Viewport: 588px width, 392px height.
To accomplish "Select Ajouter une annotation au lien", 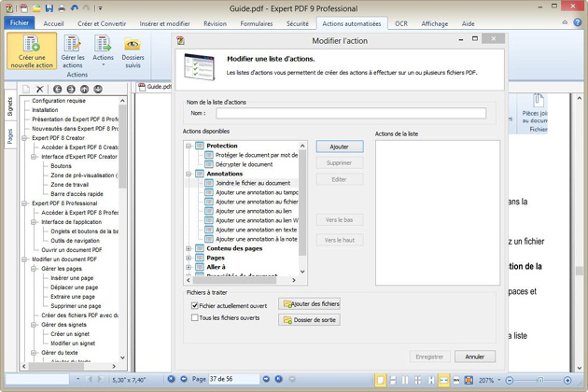I will pos(254,211).
